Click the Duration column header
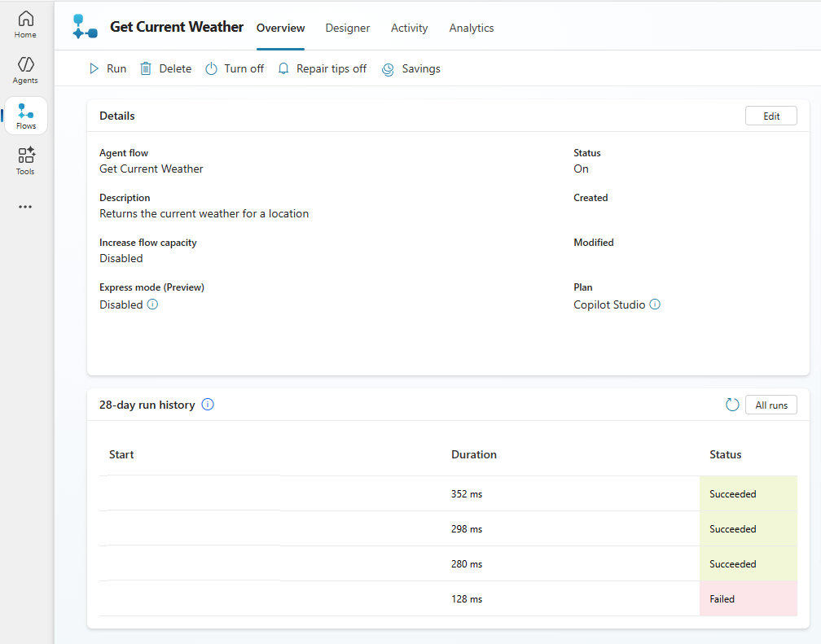This screenshot has width=821, height=644. point(474,454)
